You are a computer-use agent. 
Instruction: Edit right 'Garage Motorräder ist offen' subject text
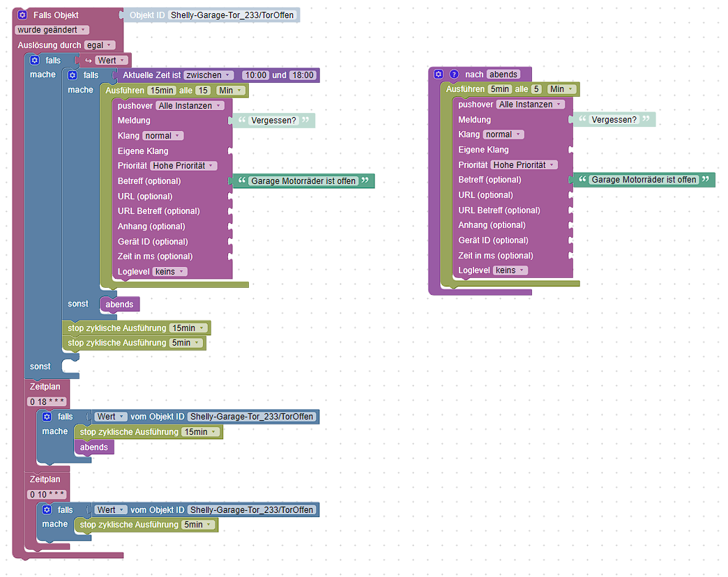644,180
